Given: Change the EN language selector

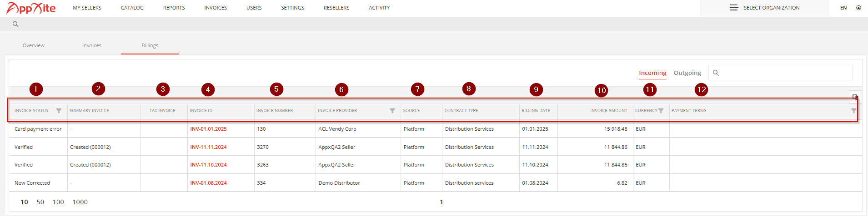Looking at the screenshot, I should pos(843,8).
